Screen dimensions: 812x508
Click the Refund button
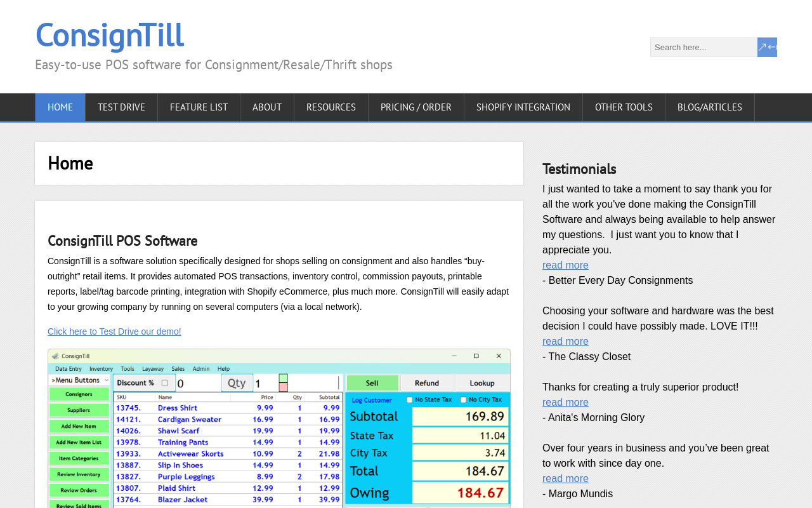coord(427,383)
